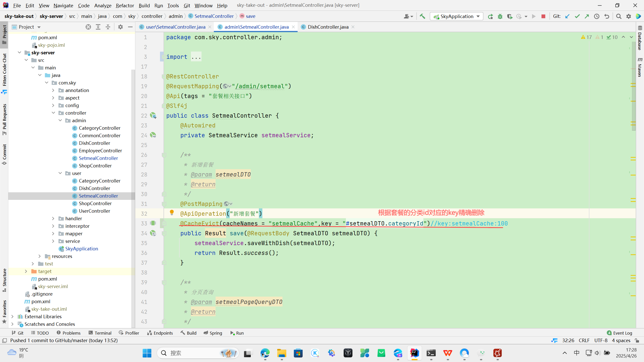The width and height of the screenshot is (644, 362).
Task: Click the Git update project arrow
Action: [x=567, y=16]
